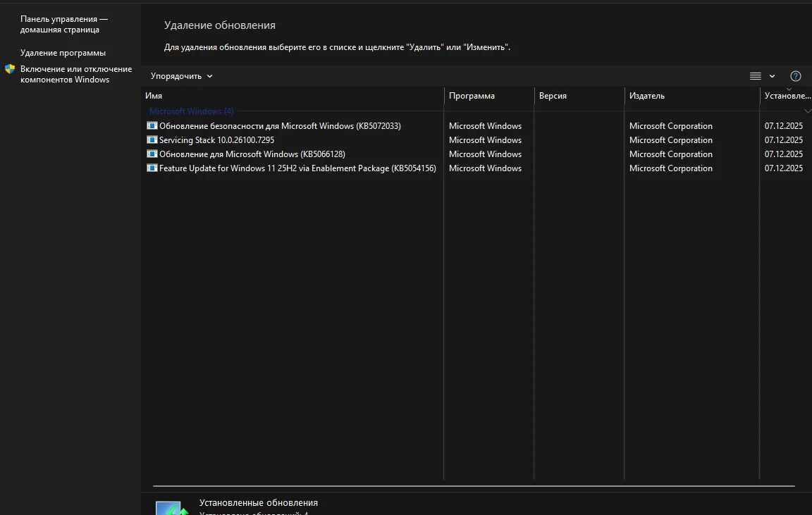Click the Servicing Stack update icon

tap(152, 140)
